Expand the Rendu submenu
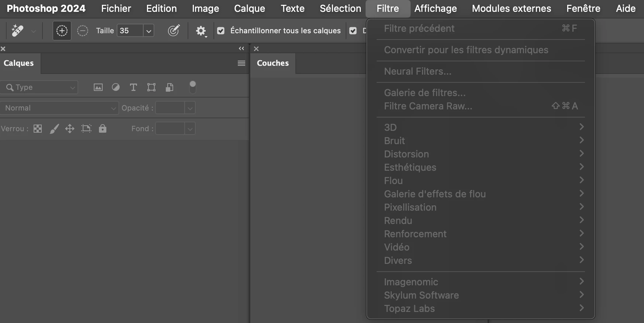 480,221
